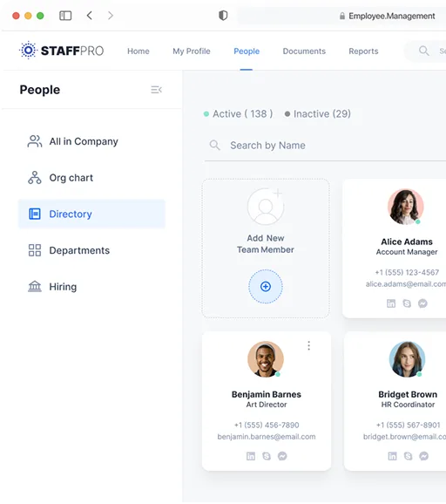Open Benjamin Barnes Messenger icon
This screenshot has height=504, width=446.
[282, 456]
